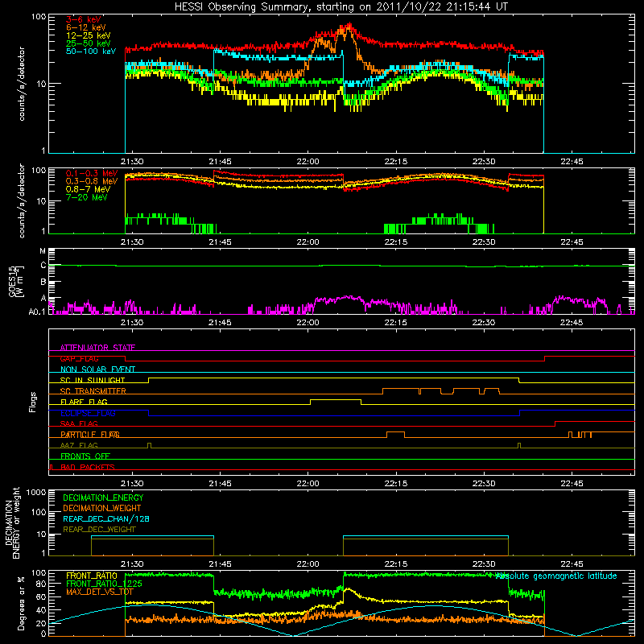Select the REAR_DEC_CHAN/128 legend label
Viewport: 644px width, 644px height.
pyautogui.click(x=106, y=518)
